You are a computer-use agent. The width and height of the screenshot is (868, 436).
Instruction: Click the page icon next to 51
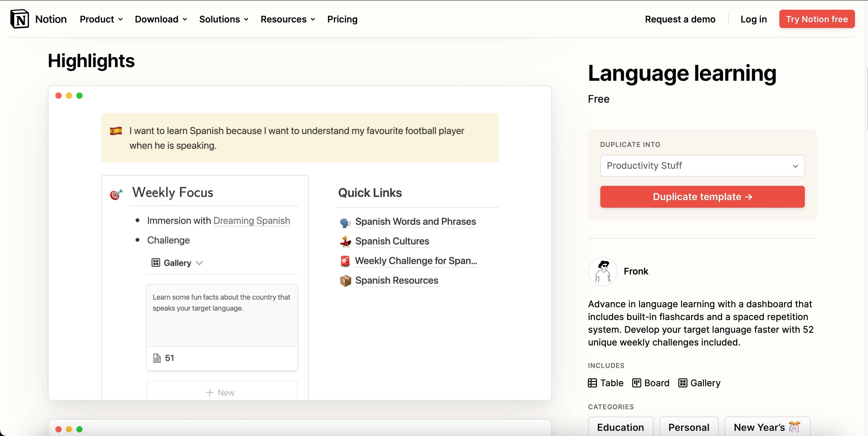[x=157, y=358]
